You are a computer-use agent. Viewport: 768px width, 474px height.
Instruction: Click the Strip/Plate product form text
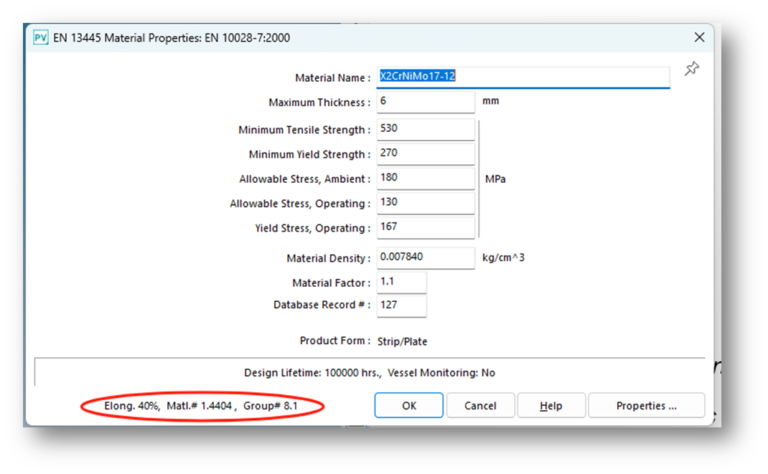403,341
